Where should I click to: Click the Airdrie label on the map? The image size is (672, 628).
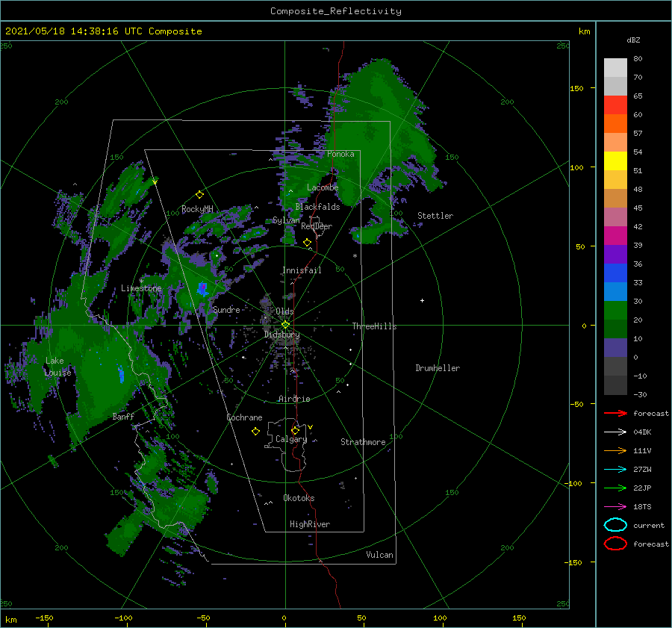[x=294, y=399]
